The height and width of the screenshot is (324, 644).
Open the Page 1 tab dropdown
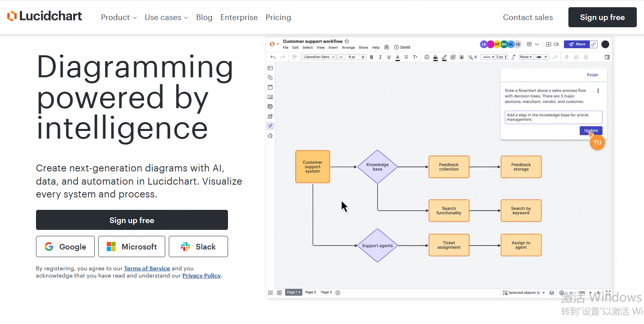point(294,292)
